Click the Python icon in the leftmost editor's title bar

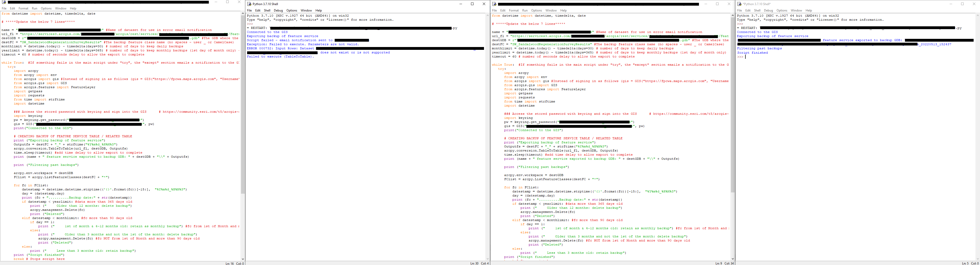[x=4, y=2]
